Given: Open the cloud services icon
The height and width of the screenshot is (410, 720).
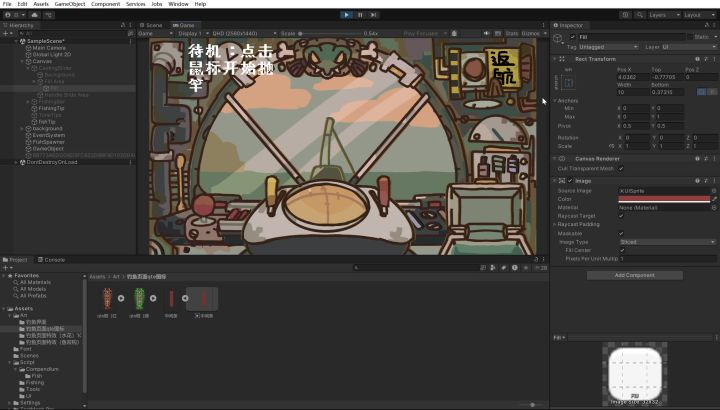Looking at the screenshot, I should 34,15.
